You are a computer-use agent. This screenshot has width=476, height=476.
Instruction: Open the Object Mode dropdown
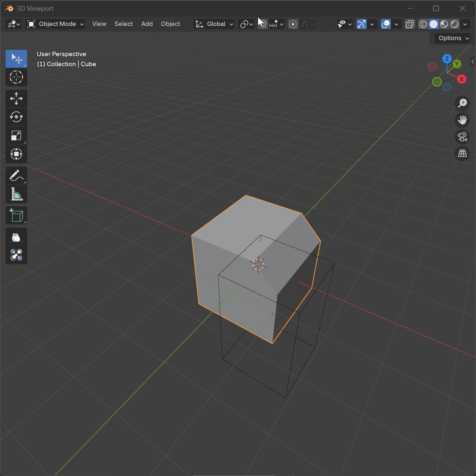tap(55, 24)
